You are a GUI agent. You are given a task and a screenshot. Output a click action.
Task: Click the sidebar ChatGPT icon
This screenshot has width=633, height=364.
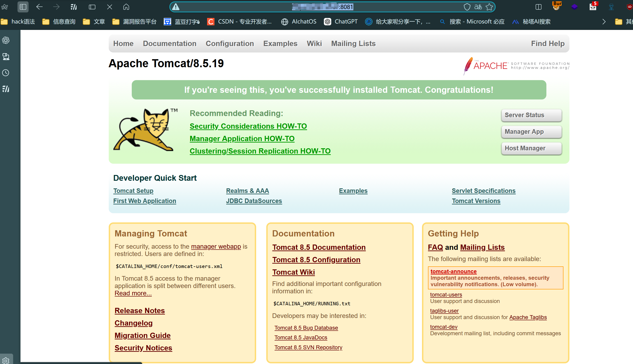[6, 40]
